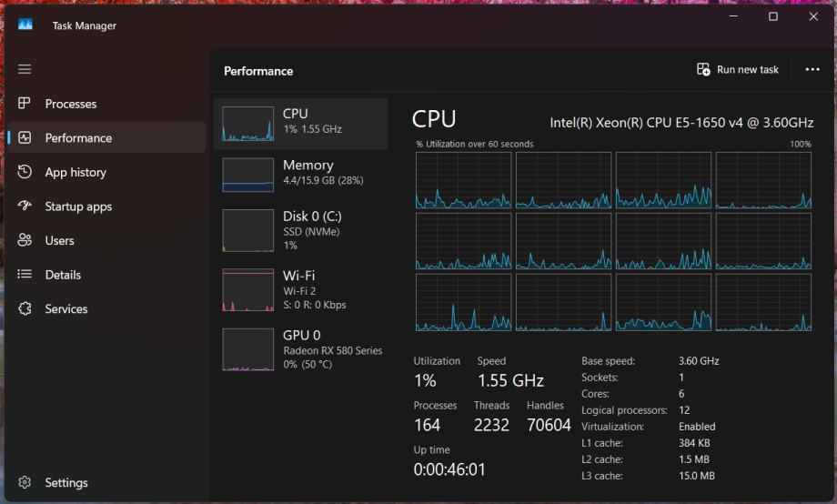Screen dimensions: 837x504
Task: Click the first logical processor graph
Action: 464,180
